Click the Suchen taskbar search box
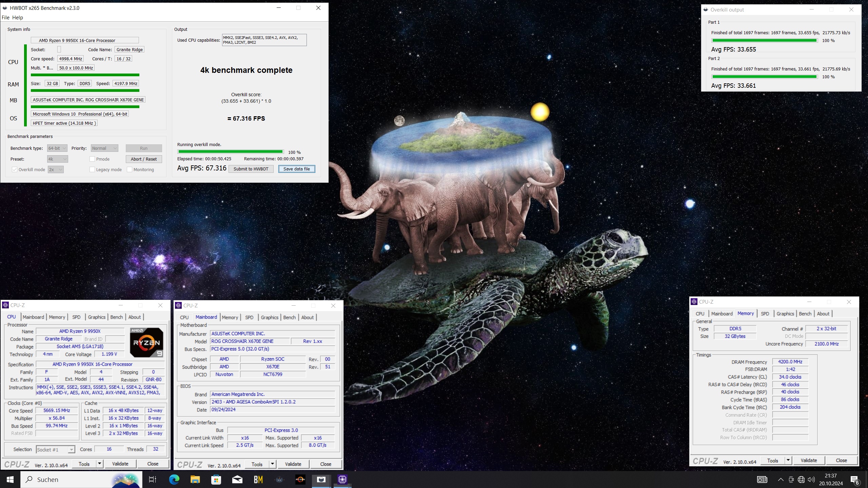Image resolution: width=868 pixels, height=488 pixels. 81,480
